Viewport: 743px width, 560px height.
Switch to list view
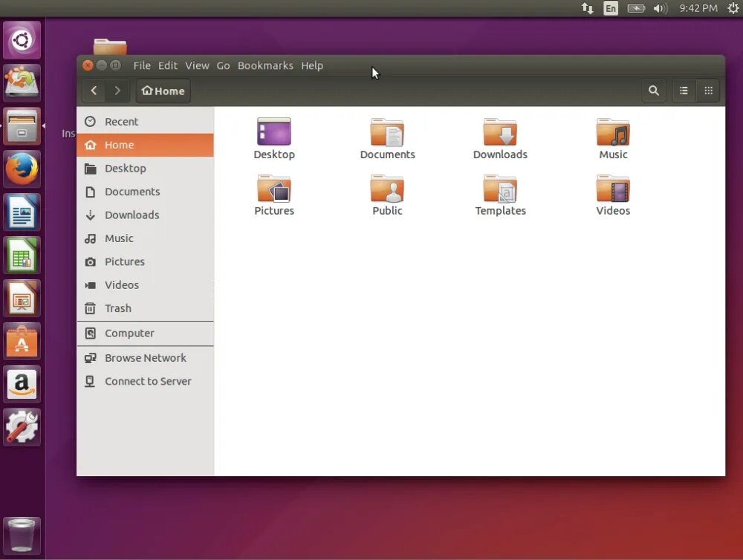coord(684,90)
